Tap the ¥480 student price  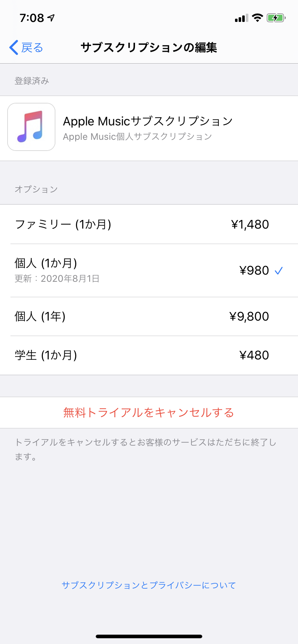pos(254,355)
